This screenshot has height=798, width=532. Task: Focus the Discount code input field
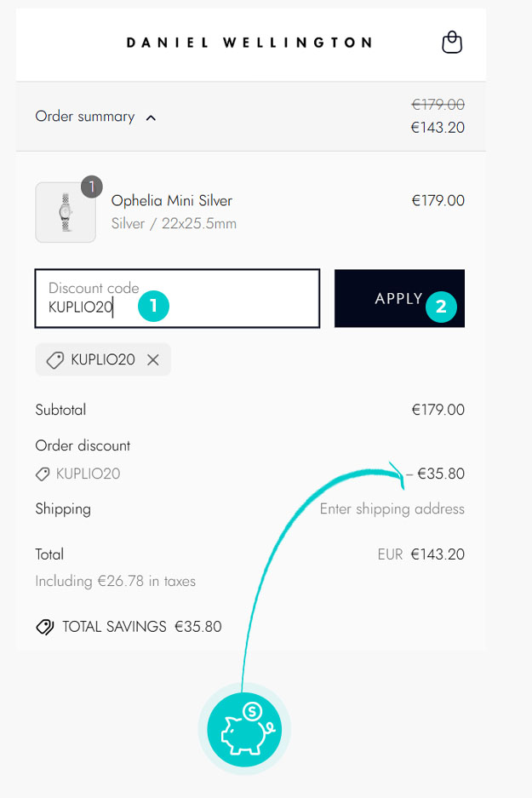coord(177,299)
